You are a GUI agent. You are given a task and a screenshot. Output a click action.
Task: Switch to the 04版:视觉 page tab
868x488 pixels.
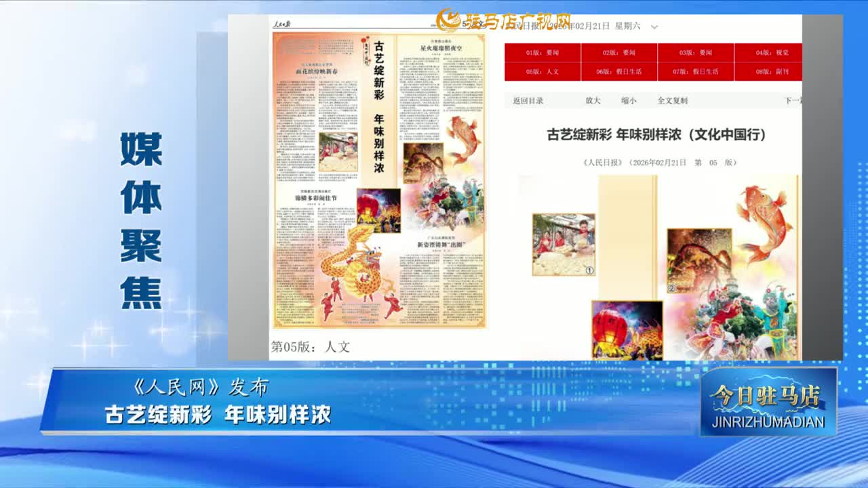point(768,53)
